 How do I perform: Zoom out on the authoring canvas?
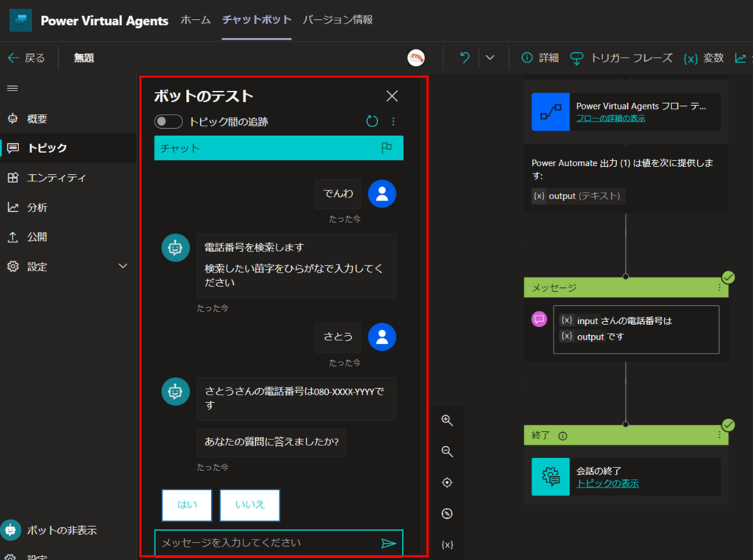pos(447,451)
